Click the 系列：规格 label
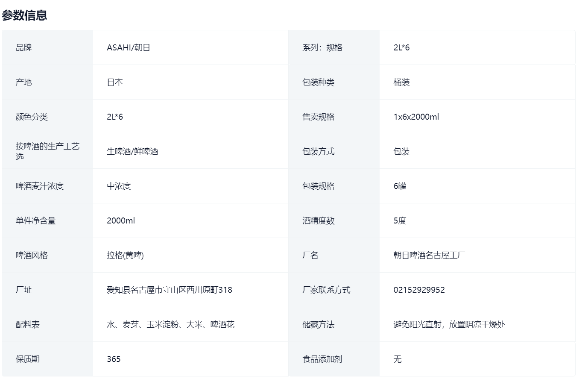The width and height of the screenshot is (588, 385). [322, 47]
